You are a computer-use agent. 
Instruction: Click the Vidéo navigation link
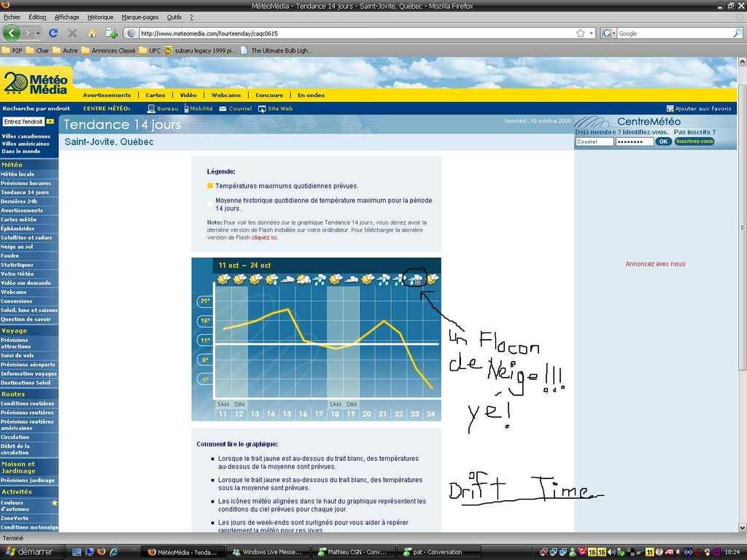click(188, 96)
